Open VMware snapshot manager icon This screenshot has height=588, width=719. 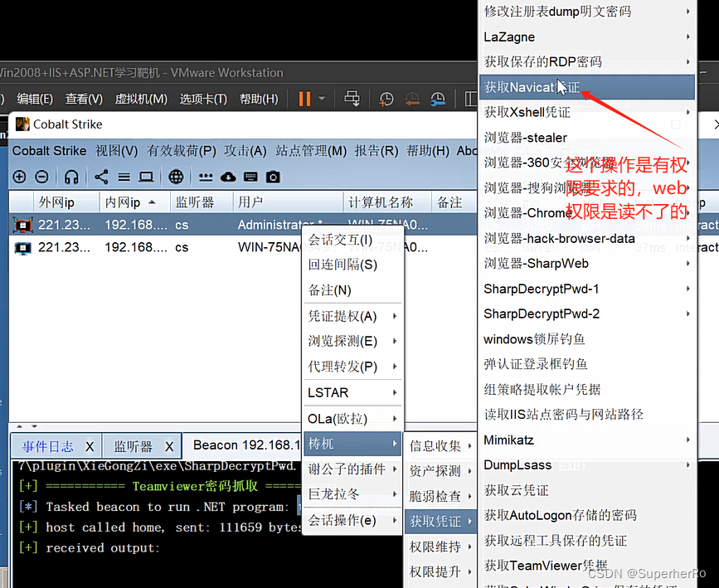click(438, 99)
